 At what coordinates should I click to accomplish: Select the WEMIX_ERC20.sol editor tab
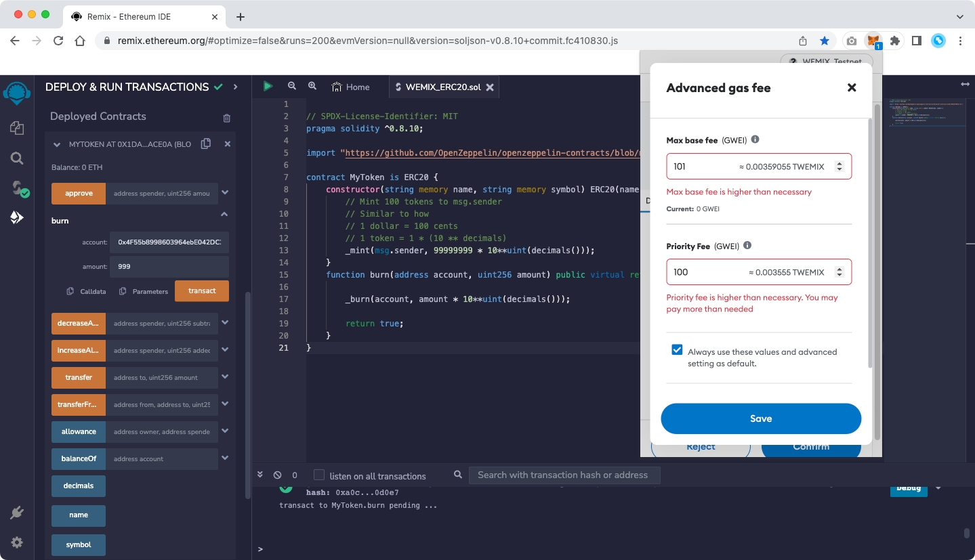click(442, 87)
